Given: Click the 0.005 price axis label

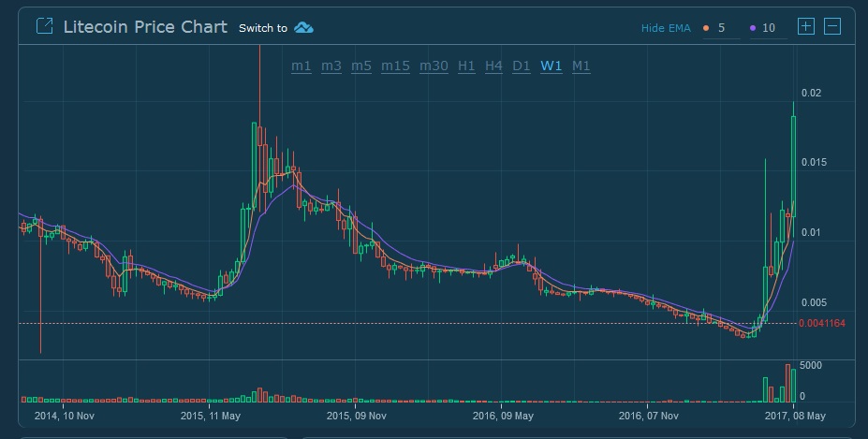Looking at the screenshot, I should click(814, 302).
